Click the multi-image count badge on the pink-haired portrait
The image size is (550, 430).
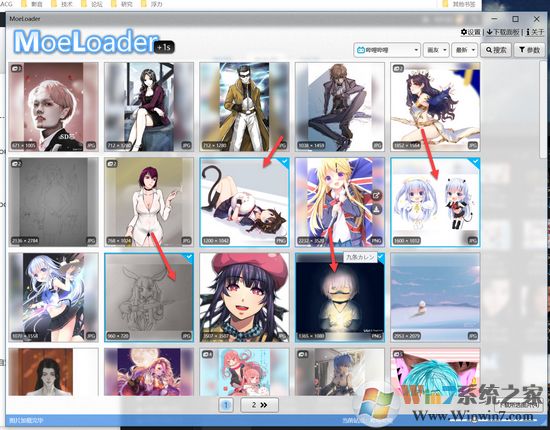16,68
